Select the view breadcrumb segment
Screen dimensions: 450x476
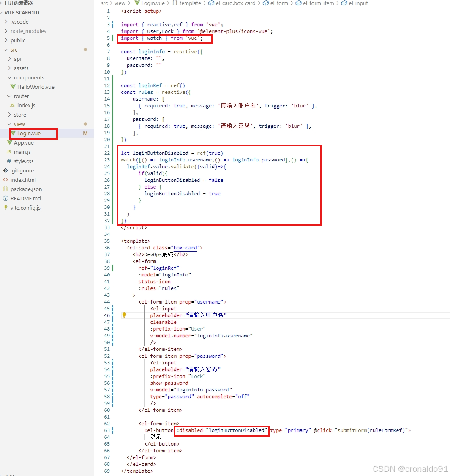(120, 3)
